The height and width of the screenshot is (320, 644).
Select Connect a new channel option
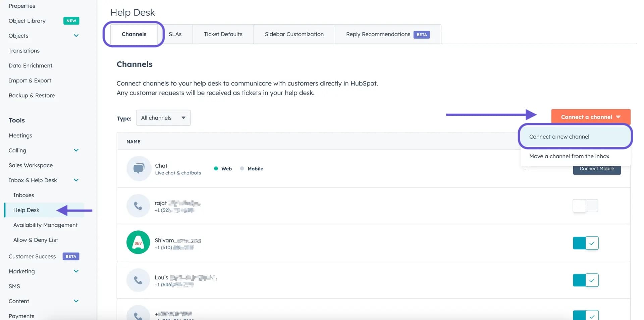tap(559, 137)
